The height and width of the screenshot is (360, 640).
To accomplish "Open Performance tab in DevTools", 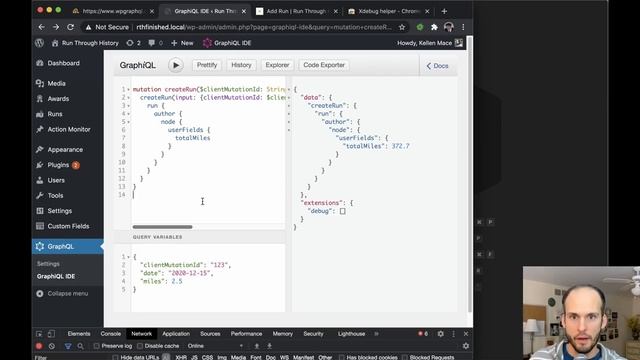I will [x=246, y=334].
